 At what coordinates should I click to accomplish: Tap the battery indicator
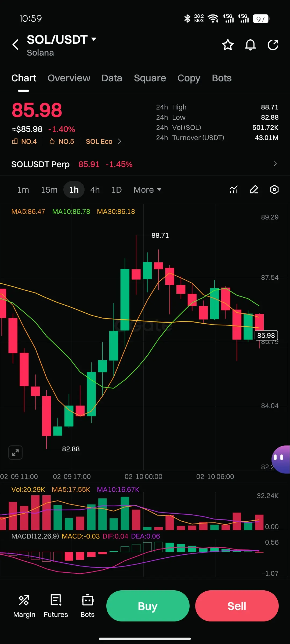point(261,19)
